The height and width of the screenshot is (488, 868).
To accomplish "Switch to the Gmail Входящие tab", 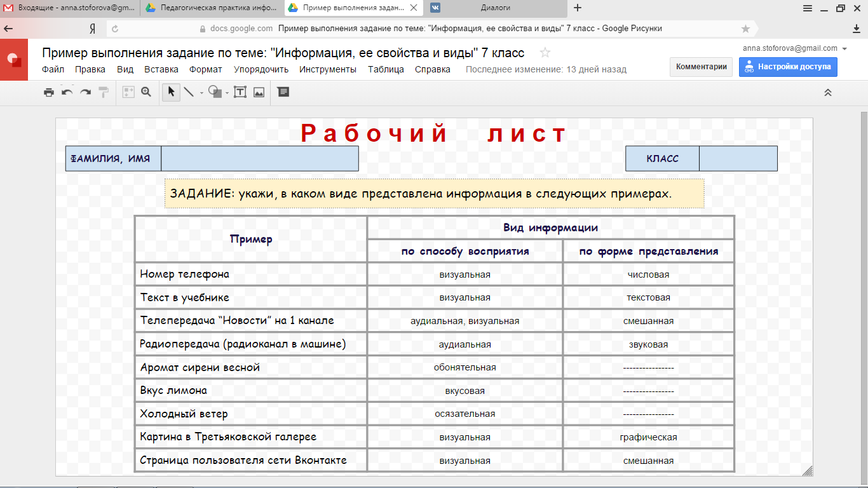I will click(69, 8).
